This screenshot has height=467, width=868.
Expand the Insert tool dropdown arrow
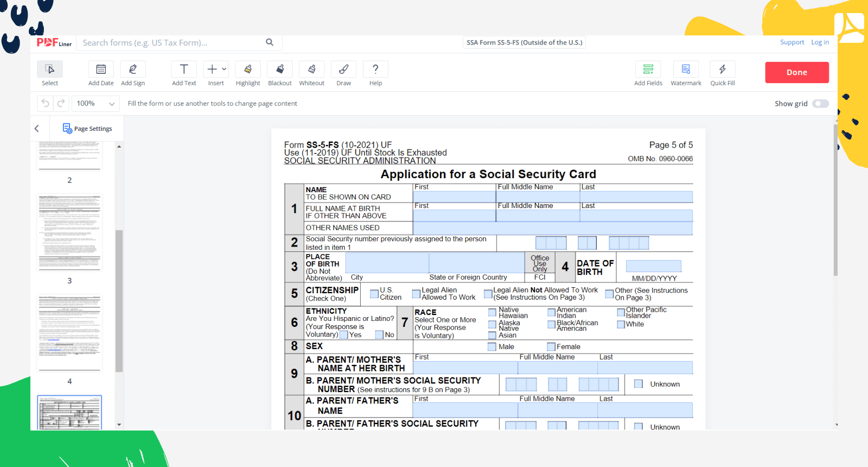tap(224, 69)
